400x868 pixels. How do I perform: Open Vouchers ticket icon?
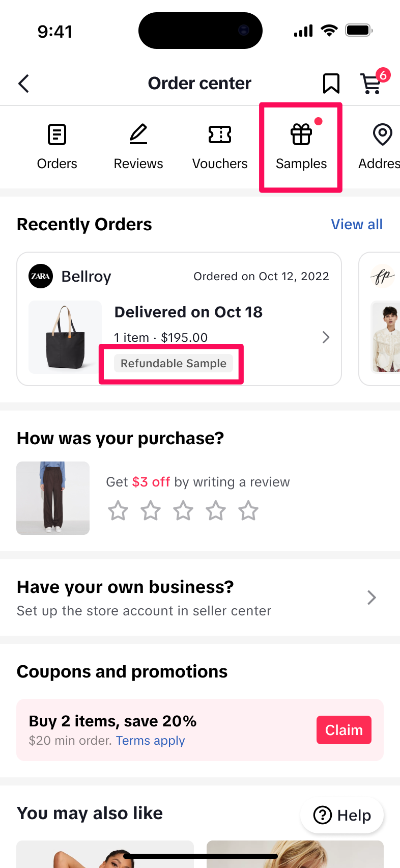pyautogui.click(x=220, y=135)
